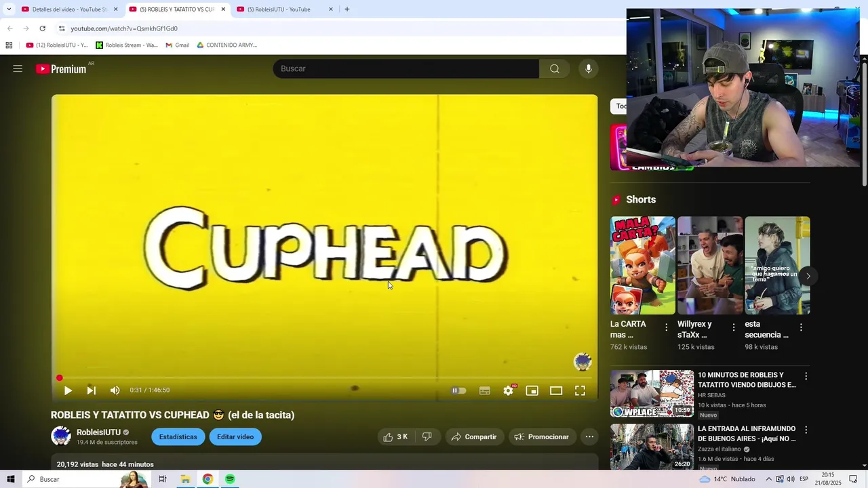
Task: Close the ROBLEIS Y TATATITO tab
Action: 223,9
